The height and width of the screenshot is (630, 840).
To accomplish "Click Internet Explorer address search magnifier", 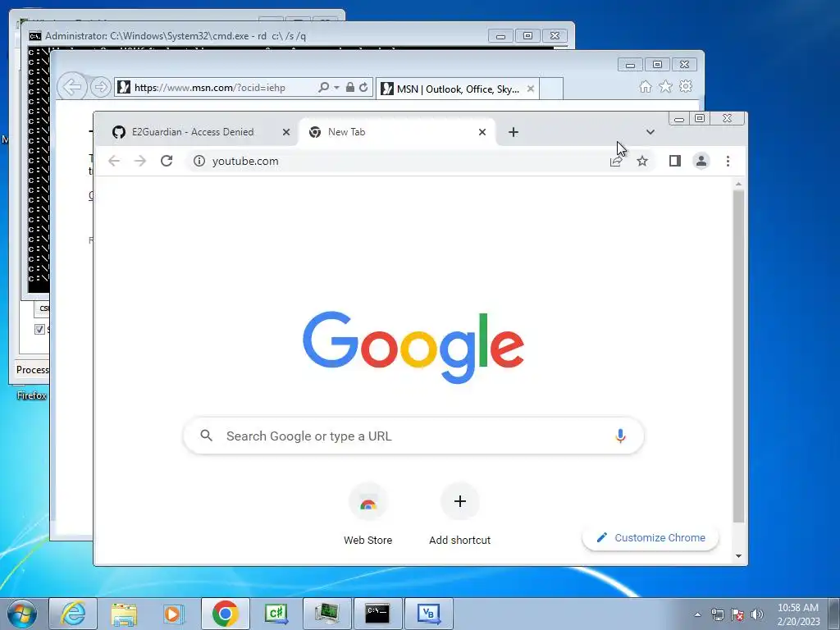I will (x=323, y=87).
